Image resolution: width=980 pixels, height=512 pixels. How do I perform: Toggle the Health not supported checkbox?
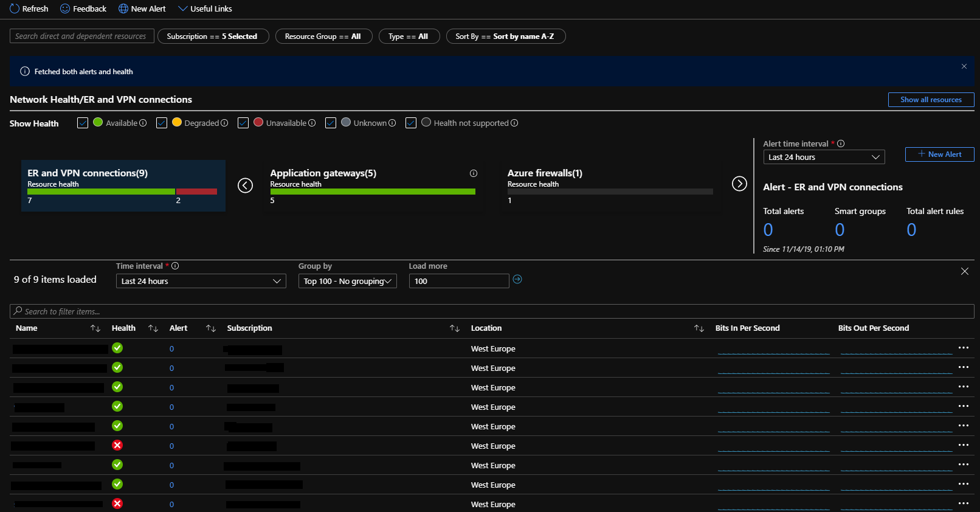(x=411, y=123)
